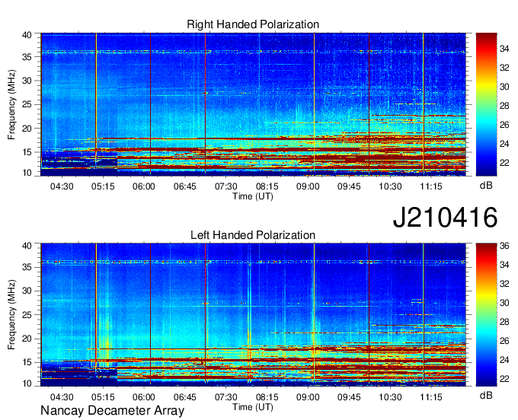Click the 08:15 time tick of Right Handed plot

click(267, 186)
